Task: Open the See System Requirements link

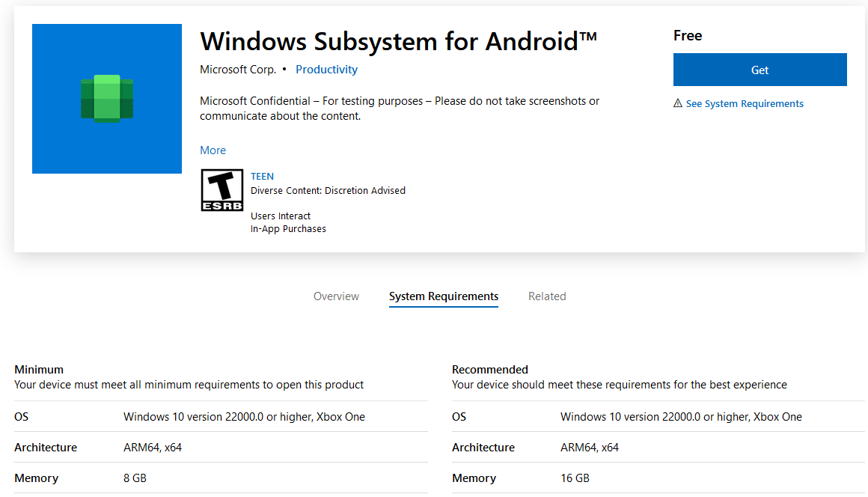Action: click(745, 103)
